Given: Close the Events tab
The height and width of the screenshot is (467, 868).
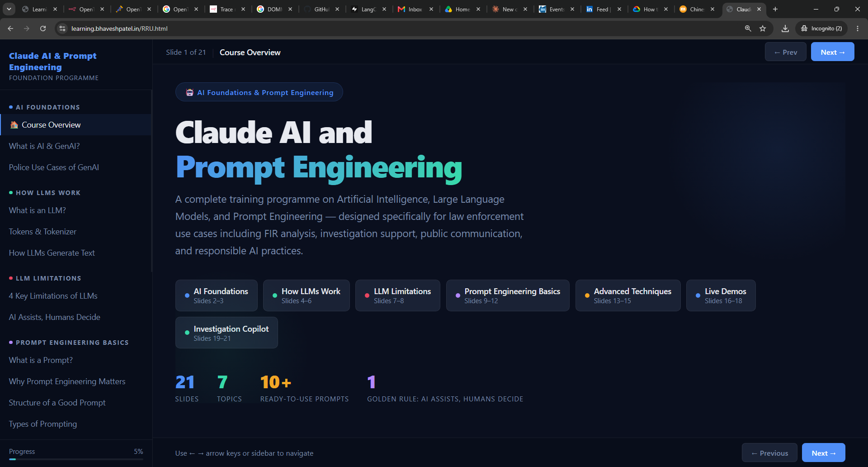Looking at the screenshot, I should pos(572,9).
